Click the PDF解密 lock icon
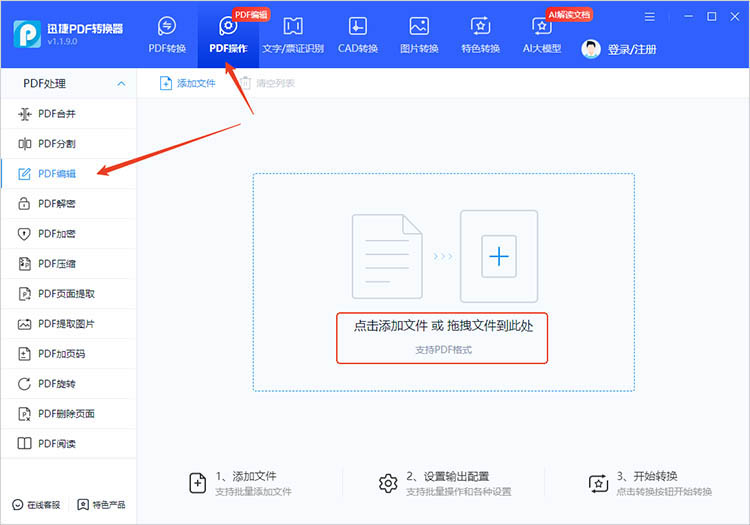The width and height of the screenshot is (750, 525). click(x=24, y=204)
